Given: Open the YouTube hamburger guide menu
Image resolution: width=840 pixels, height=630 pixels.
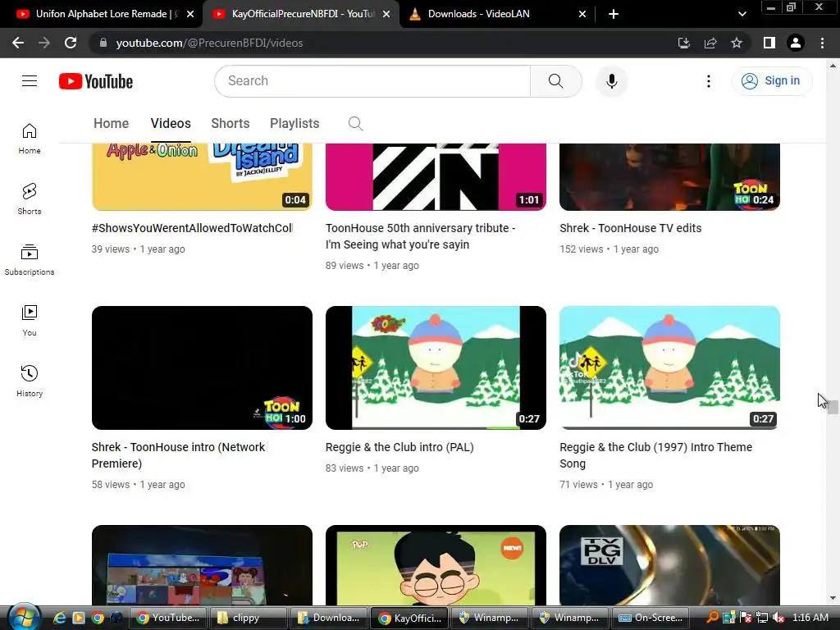Looking at the screenshot, I should click(30, 81).
